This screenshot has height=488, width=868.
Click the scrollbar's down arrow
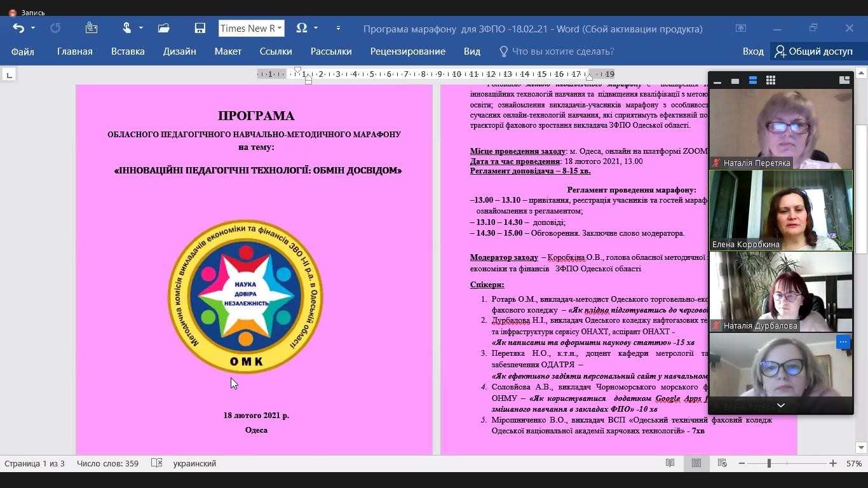862,447
